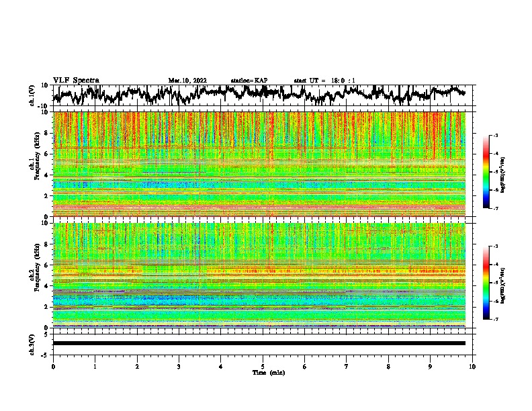Click the ch.3 voltage tick "5"
The width and height of the screenshot is (532, 411).
point(46,334)
